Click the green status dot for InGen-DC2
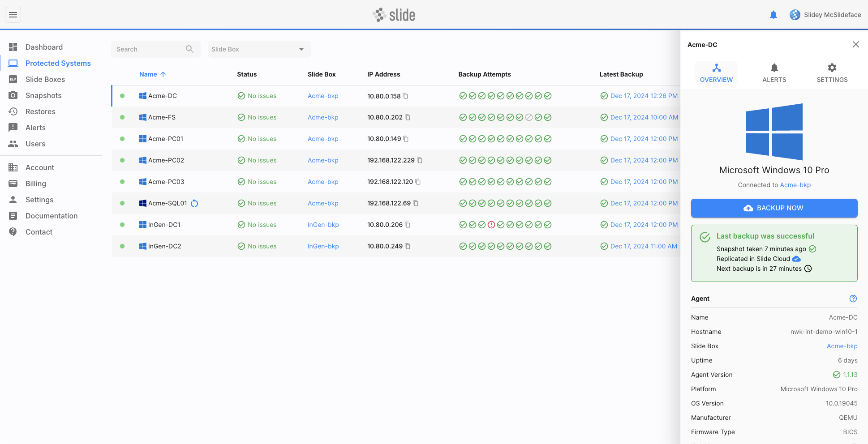Image resolution: width=868 pixels, height=444 pixels. coord(122,246)
